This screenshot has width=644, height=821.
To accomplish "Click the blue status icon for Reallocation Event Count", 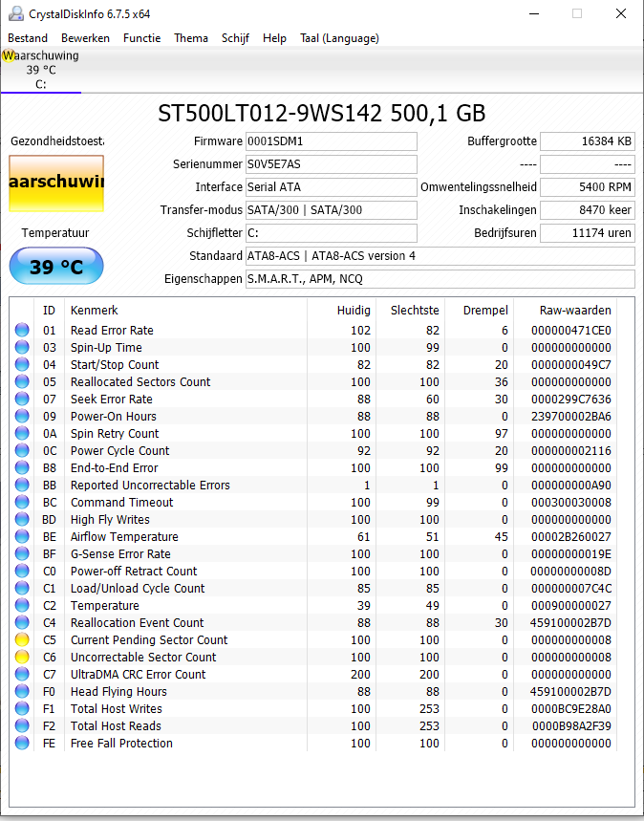I will 22,622.
